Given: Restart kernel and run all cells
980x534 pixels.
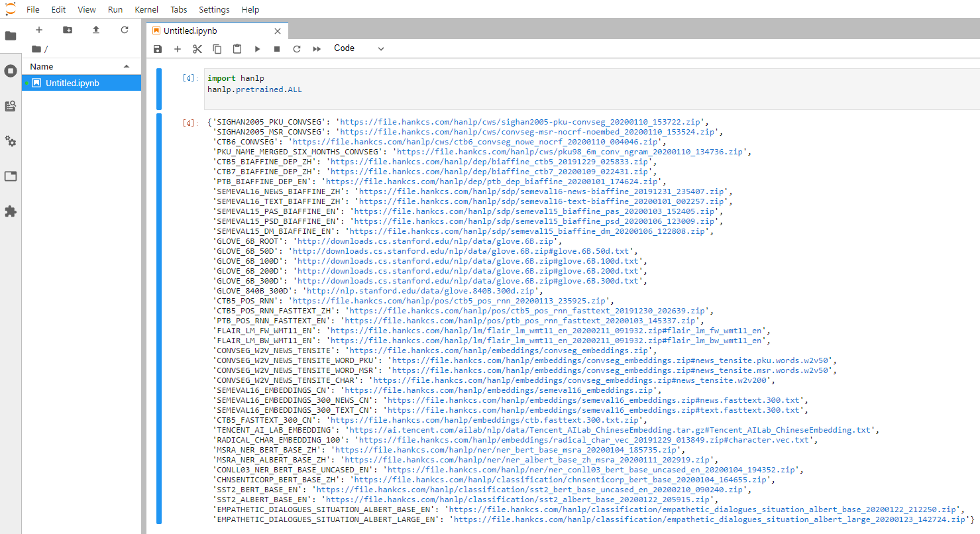Looking at the screenshot, I should point(317,49).
